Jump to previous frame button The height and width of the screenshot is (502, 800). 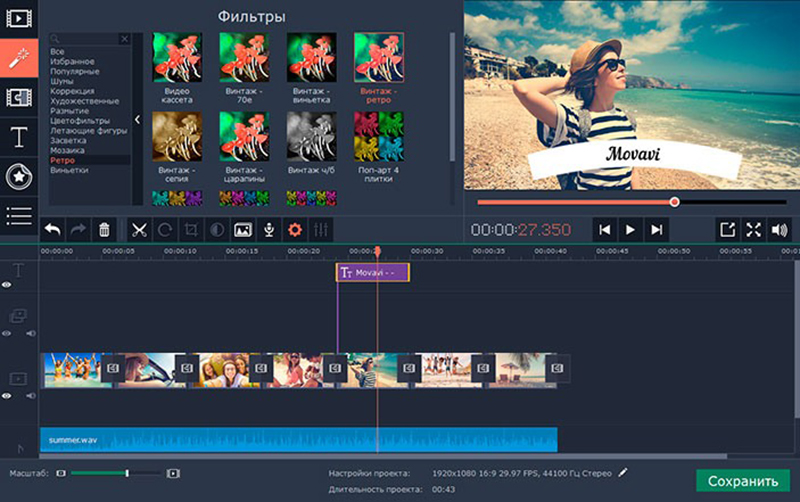click(605, 230)
